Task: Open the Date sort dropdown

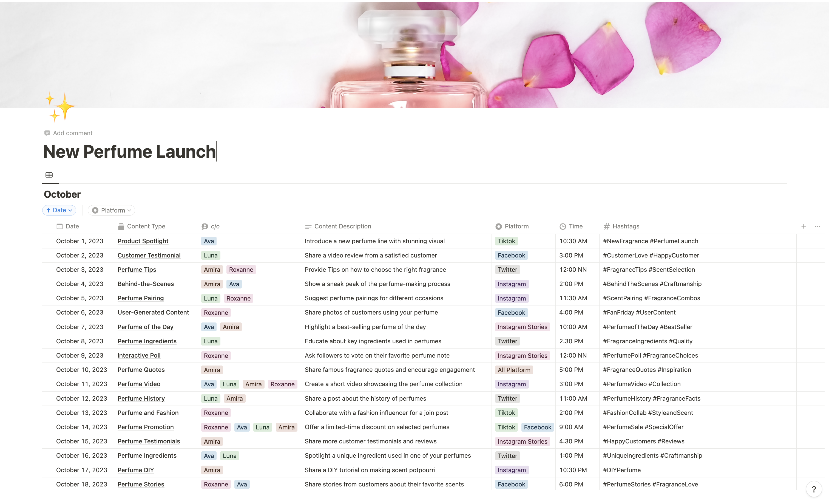Action: [x=59, y=210]
